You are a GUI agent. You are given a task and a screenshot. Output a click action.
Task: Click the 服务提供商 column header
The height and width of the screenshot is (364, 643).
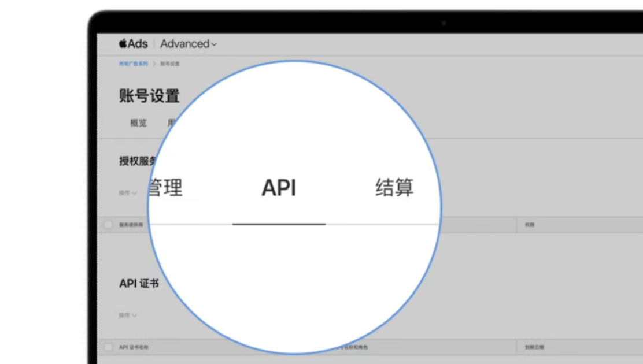131,225
